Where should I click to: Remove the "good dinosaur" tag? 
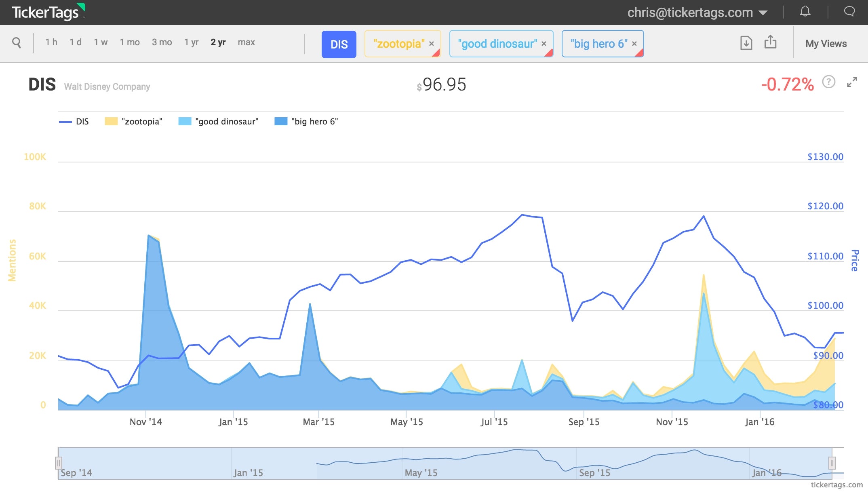tap(544, 44)
